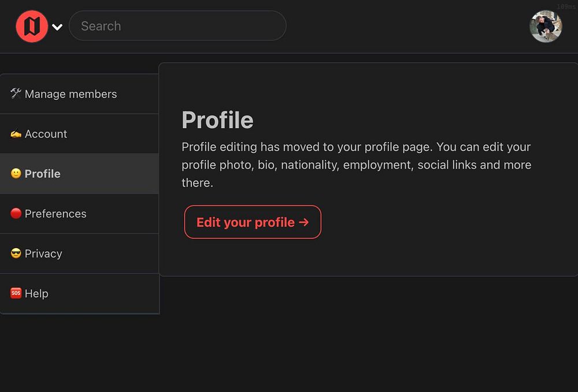Screen dimensions: 578x392
Task: Go to the Account settings item
Action: click(46, 134)
